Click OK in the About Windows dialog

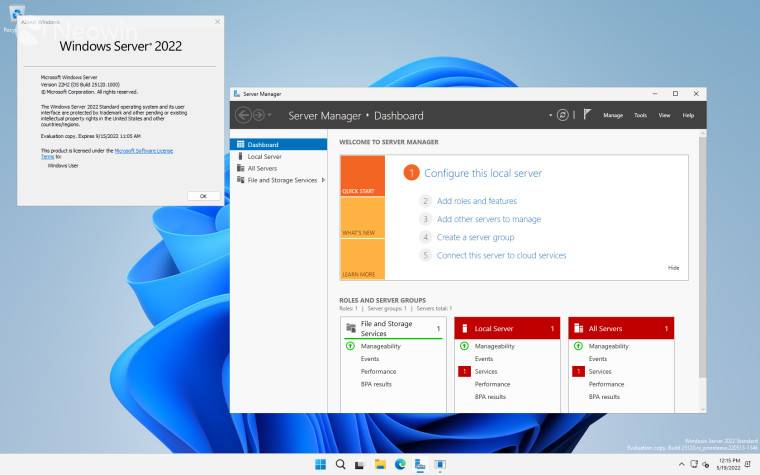204,196
